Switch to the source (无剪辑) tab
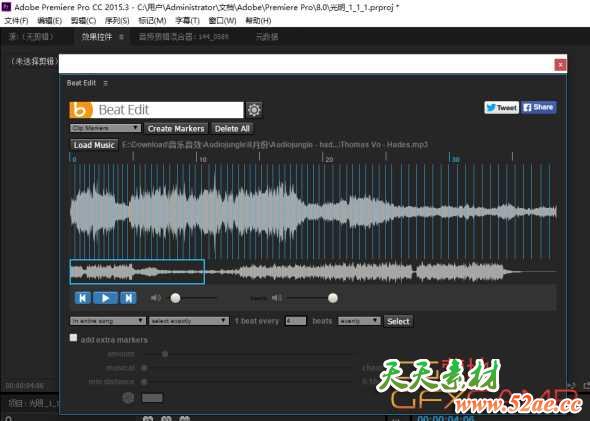 (x=32, y=37)
